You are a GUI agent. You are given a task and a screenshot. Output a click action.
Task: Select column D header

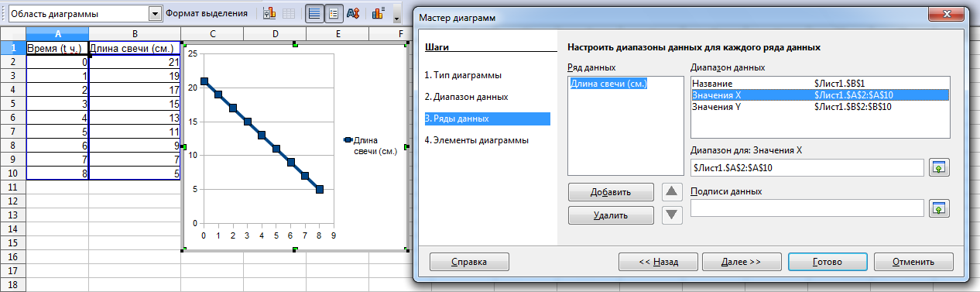[x=275, y=35]
